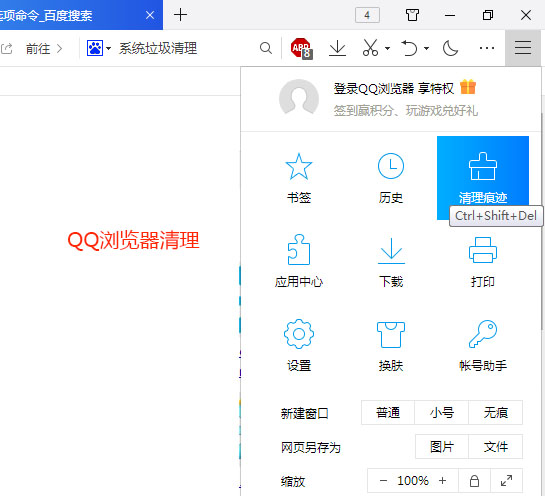
Task: Click 签到赢积分、玩游戏兑好礼 text
Action: (x=406, y=111)
